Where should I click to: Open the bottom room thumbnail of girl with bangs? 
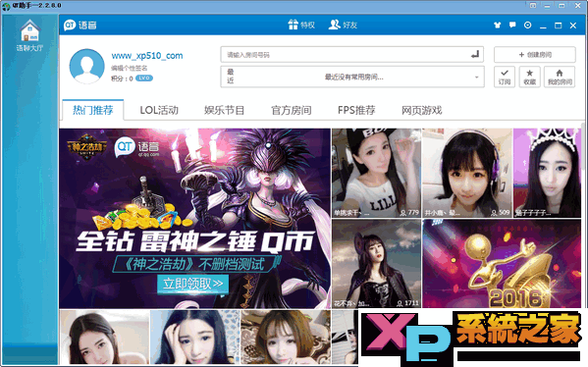[x=286, y=337]
